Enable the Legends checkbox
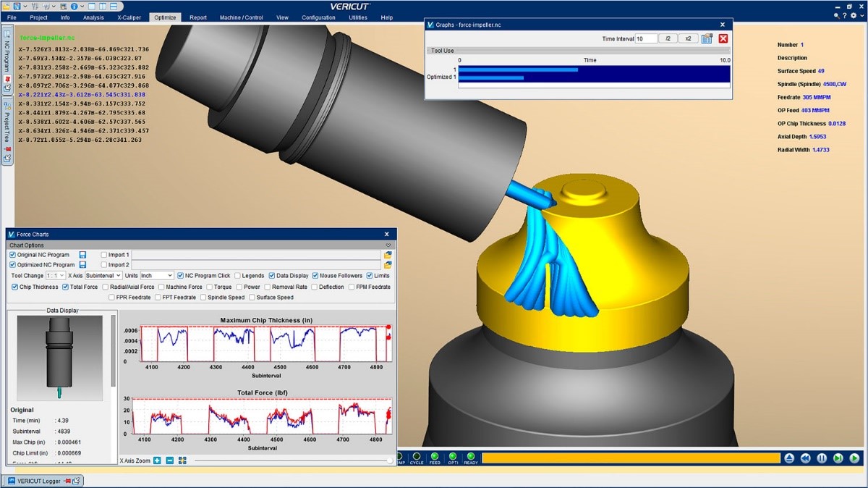The image size is (868, 488). [x=237, y=276]
